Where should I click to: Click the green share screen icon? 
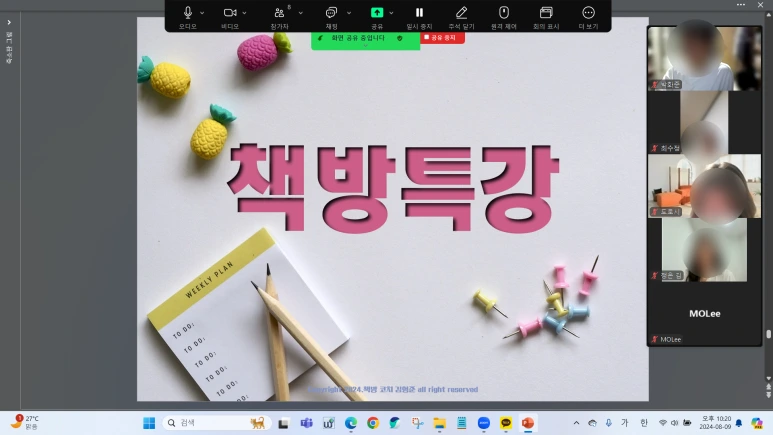click(x=377, y=13)
